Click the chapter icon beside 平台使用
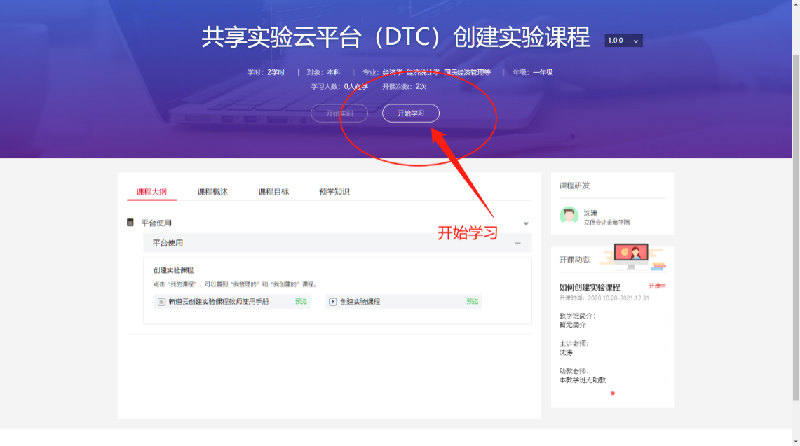This screenshot has width=800, height=446. tap(131, 222)
